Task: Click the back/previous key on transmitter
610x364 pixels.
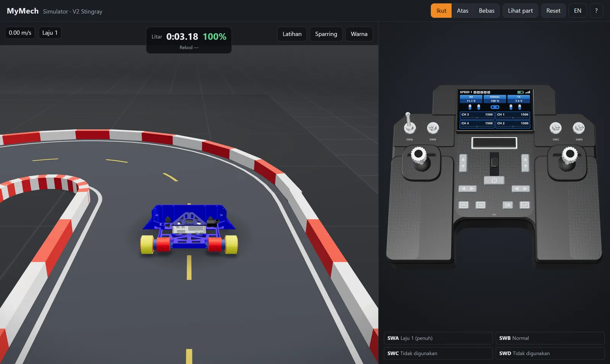Action: pos(507,205)
